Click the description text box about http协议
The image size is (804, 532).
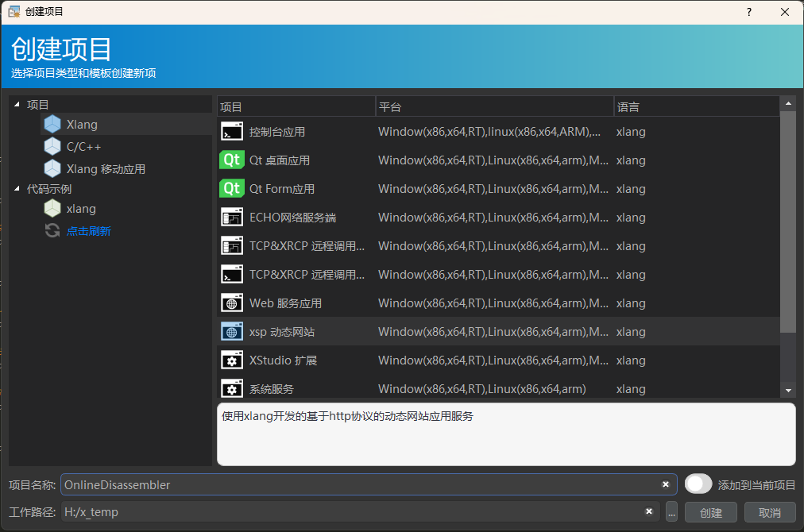(506, 434)
